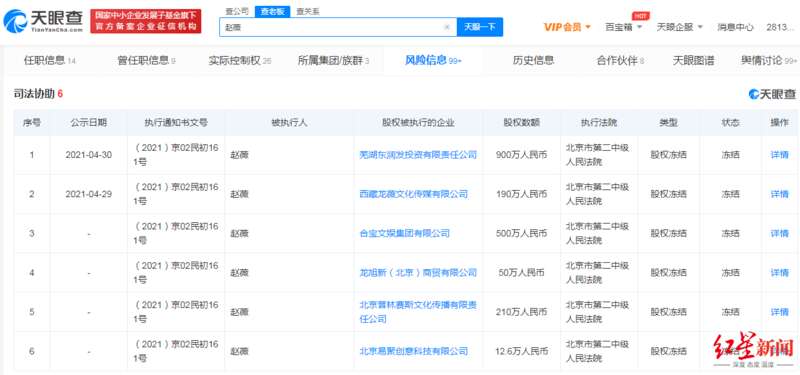This screenshot has height=375, width=800.
Task: Open 合宝文娱集团有限公司 link
Action: (405, 233)
